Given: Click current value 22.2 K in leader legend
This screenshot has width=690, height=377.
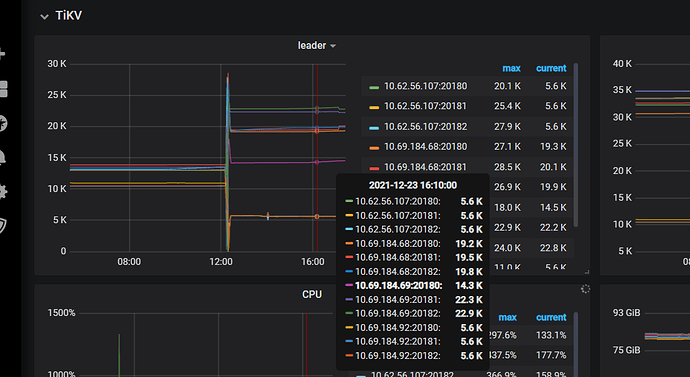Looking at the screenshot, I should [x=553, y=228].
